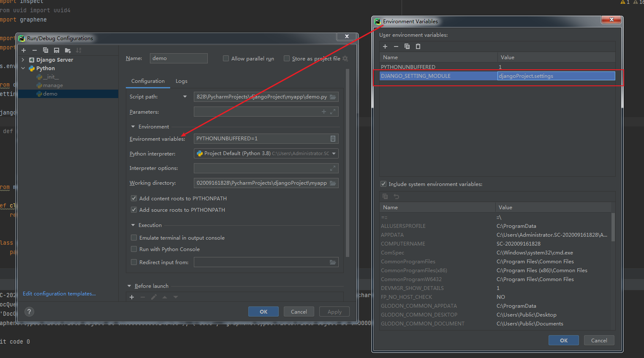
Task: Browse for Working directory folder
Action: 333,183
